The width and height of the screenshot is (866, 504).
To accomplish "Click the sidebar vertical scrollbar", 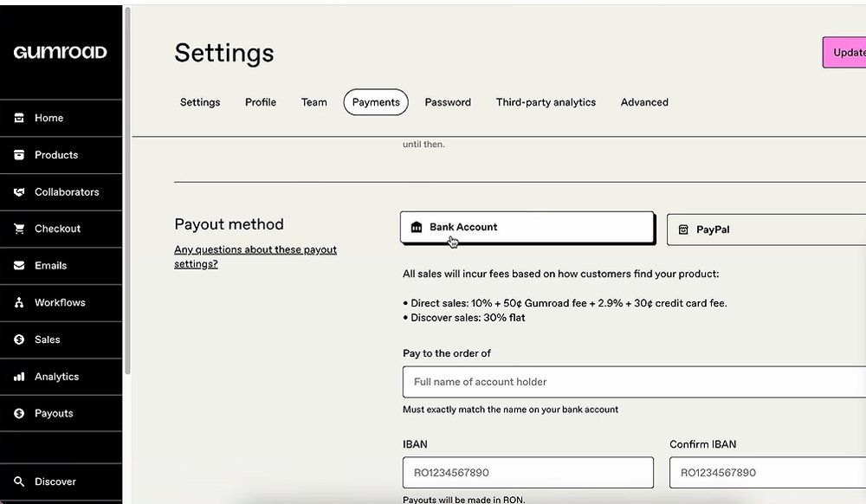I will [x=127, y=191].
